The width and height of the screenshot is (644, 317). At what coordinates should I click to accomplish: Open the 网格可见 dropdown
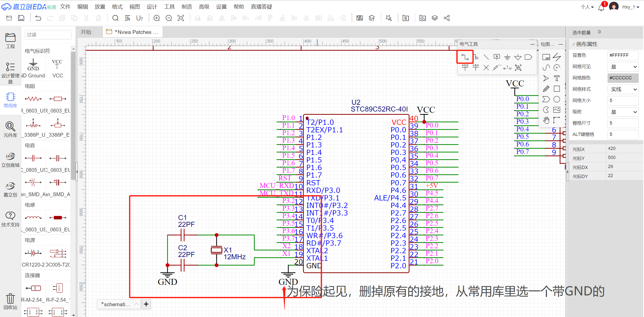click(x=623, y=67)
